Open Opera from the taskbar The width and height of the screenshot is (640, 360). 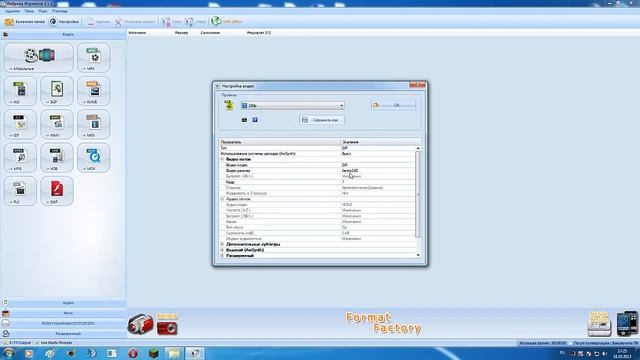coord(133,353)
